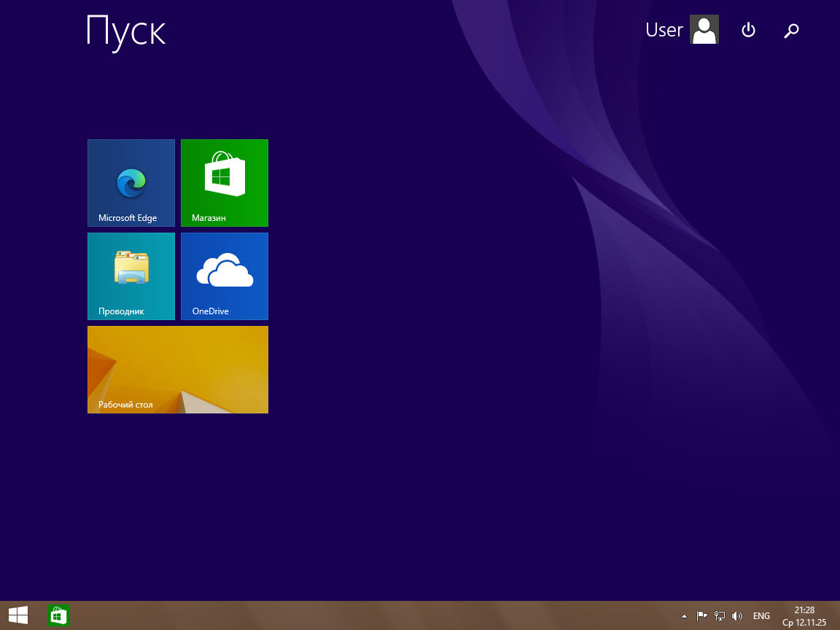Open the power options button
The image size is (840, 630).
(x=748, y=30)
